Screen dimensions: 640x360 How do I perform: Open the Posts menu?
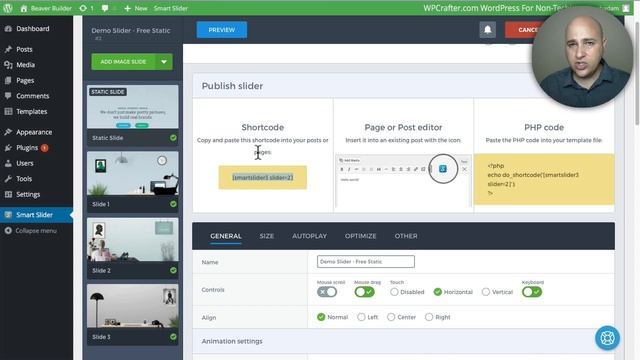click(24, 49)
